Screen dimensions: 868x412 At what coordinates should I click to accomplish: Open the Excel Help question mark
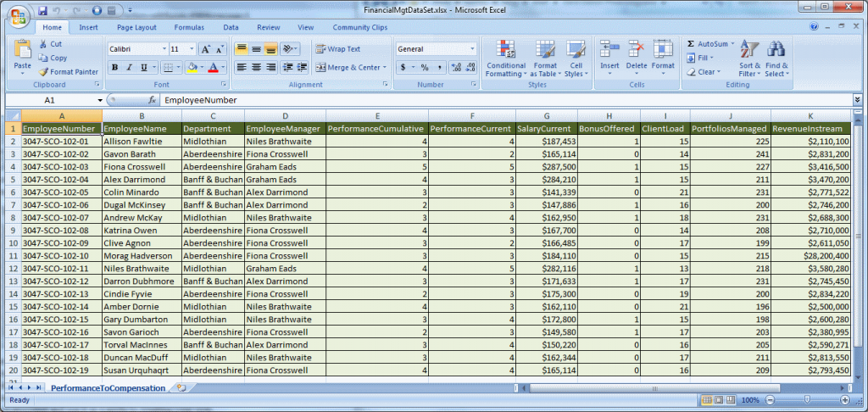(x=815, y=26)
